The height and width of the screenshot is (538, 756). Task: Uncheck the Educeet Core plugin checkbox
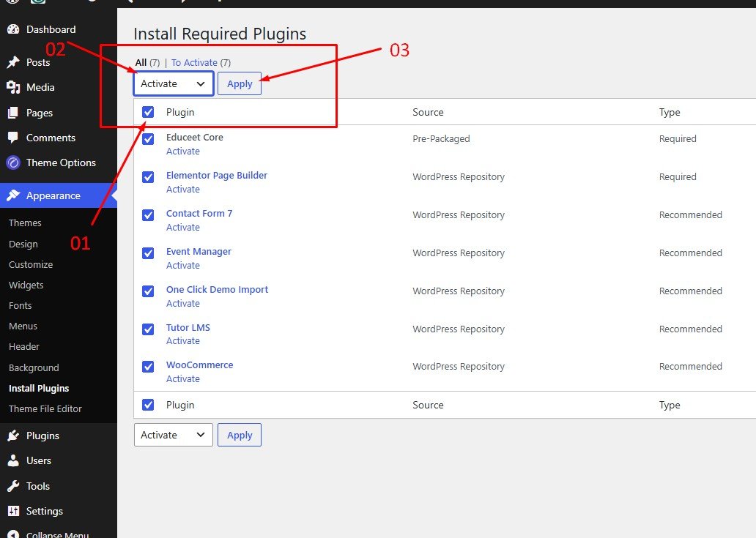(148, 139)
